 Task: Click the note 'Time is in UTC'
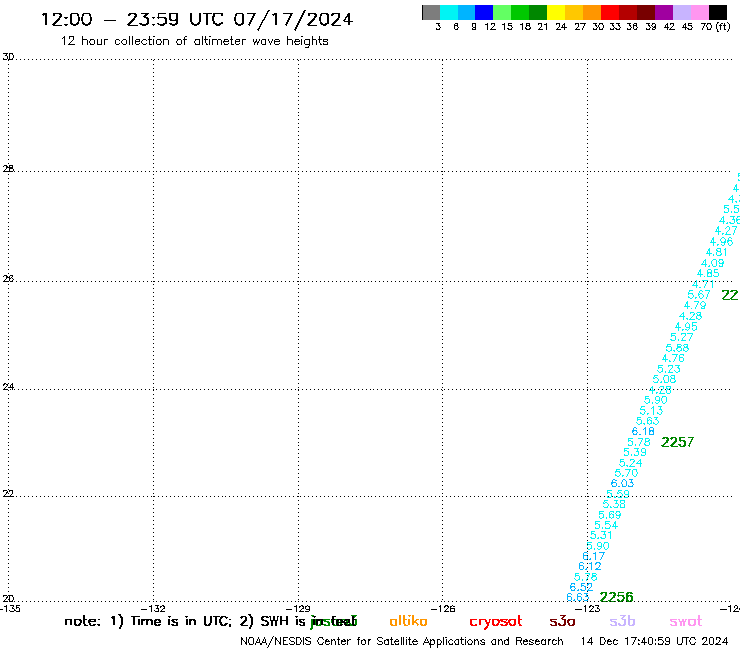pyautogui.click(x=180, y=621)
